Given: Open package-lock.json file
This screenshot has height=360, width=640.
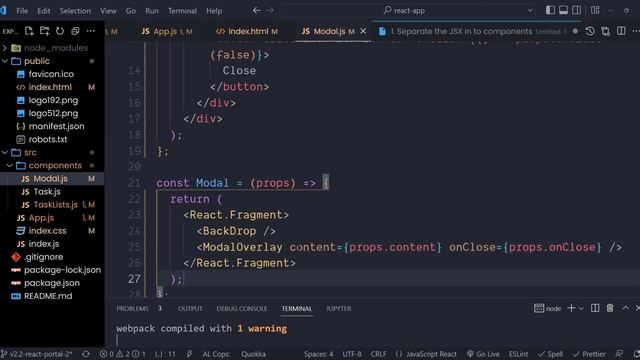Looking at the screenshot, I should point(62,270).
